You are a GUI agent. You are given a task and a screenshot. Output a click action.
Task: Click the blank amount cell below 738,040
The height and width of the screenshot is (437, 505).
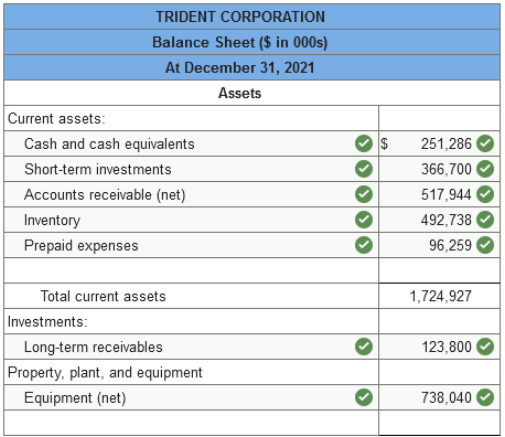[439, 423]
